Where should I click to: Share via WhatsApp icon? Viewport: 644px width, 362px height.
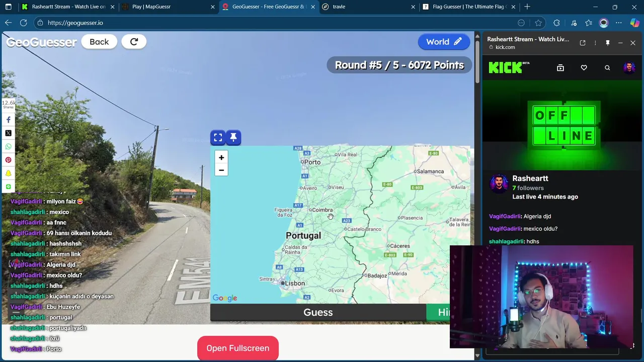[x=8, y=146]
